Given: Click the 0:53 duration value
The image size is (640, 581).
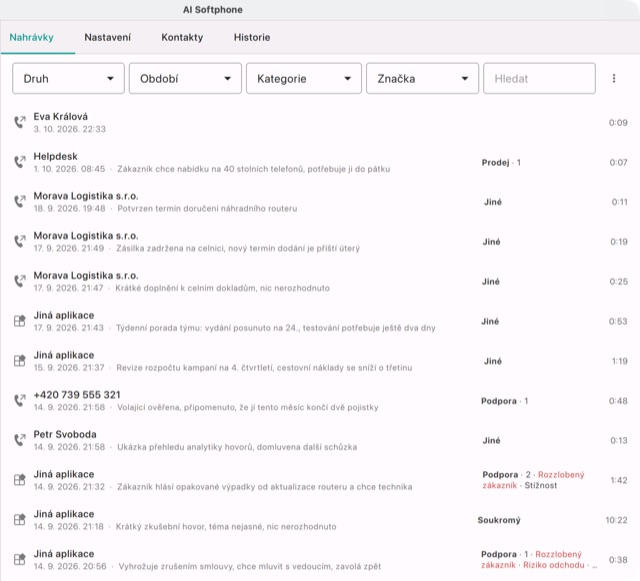Looking at the screenshot, I should click(x=618, y=321).
